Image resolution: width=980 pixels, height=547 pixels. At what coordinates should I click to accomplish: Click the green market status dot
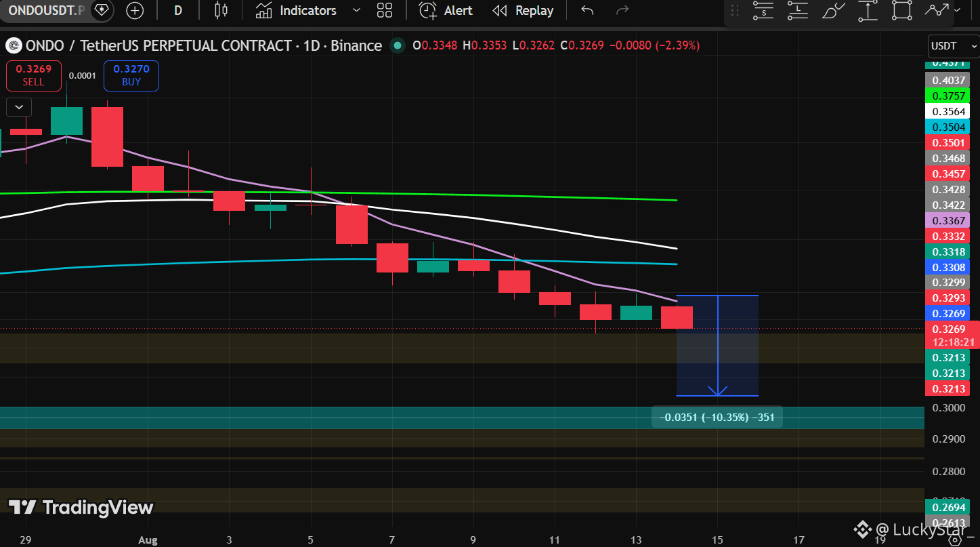pos(398,46)
